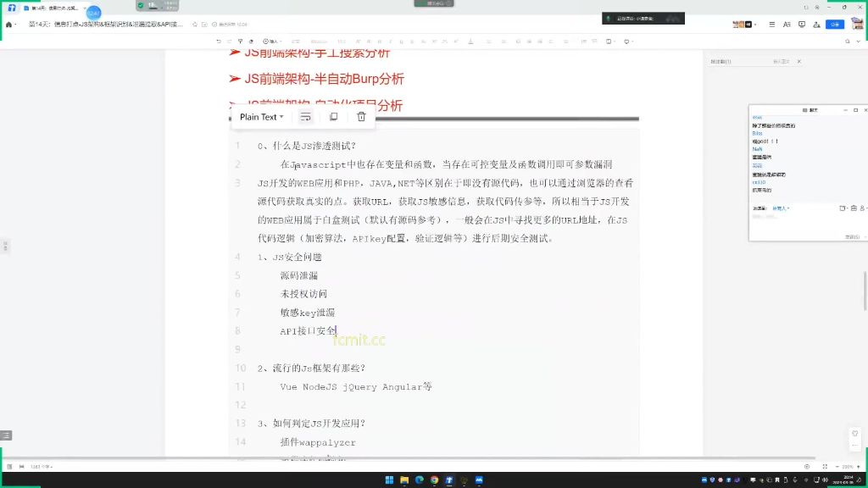This screenshot has height=488, width=868.
Task: Open File Explorer from the taskbar
Action: pos(404,480)
